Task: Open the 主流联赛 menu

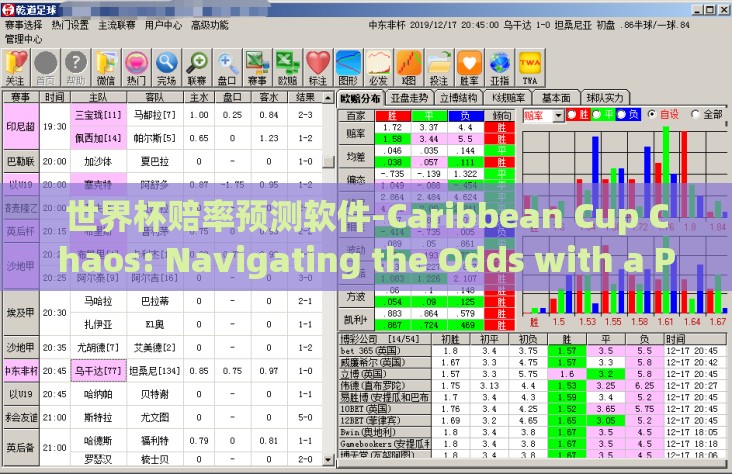Action: [x=117, y=25]
